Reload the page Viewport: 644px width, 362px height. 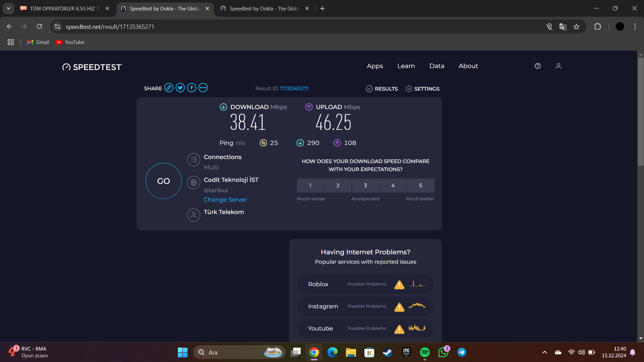coord(40,27)
